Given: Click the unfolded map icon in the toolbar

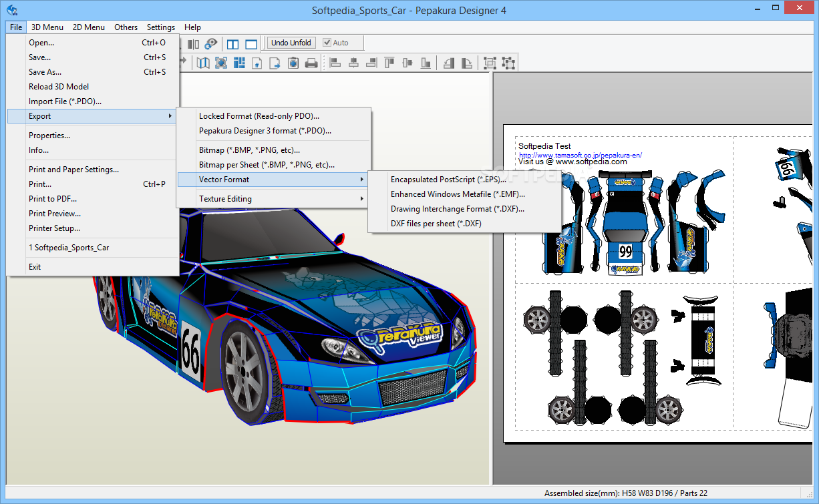Looking at the screenshot, I should coord(203,63).
